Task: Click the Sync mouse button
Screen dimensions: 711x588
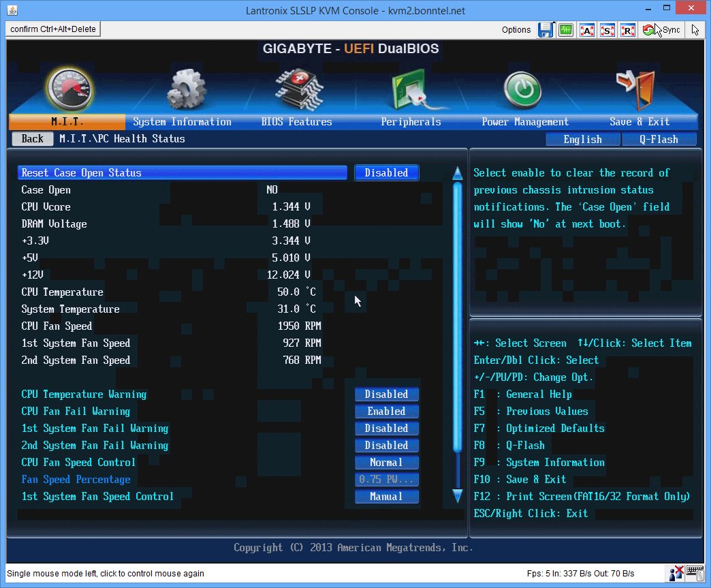Action: coord(662,30)
